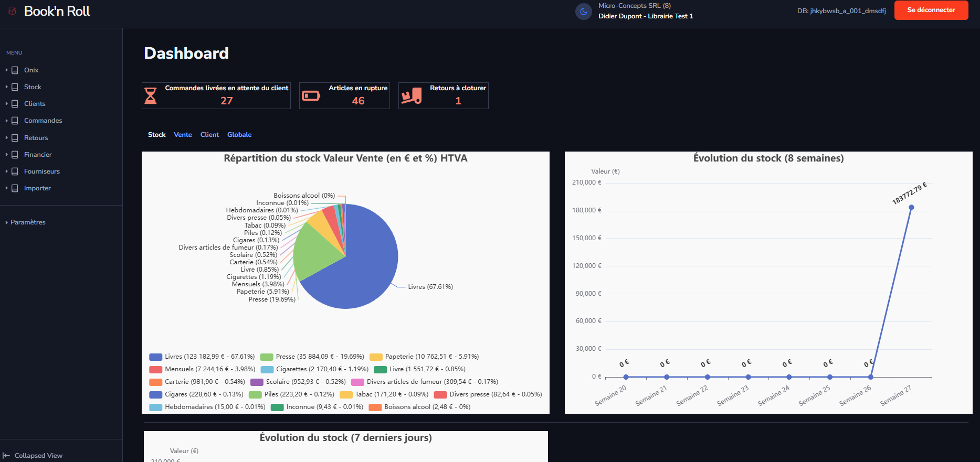The height and width of the screenshot is (462, 980).
Task: Open Fournisseurs in the sidebar
Action: [x=42, y=171]
